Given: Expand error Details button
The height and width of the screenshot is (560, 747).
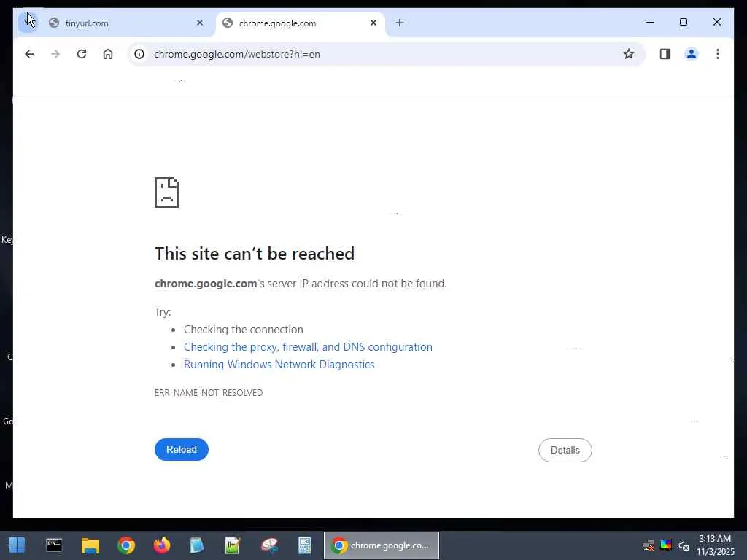Looking at the screenshot, I should click(x=565, y=450).
